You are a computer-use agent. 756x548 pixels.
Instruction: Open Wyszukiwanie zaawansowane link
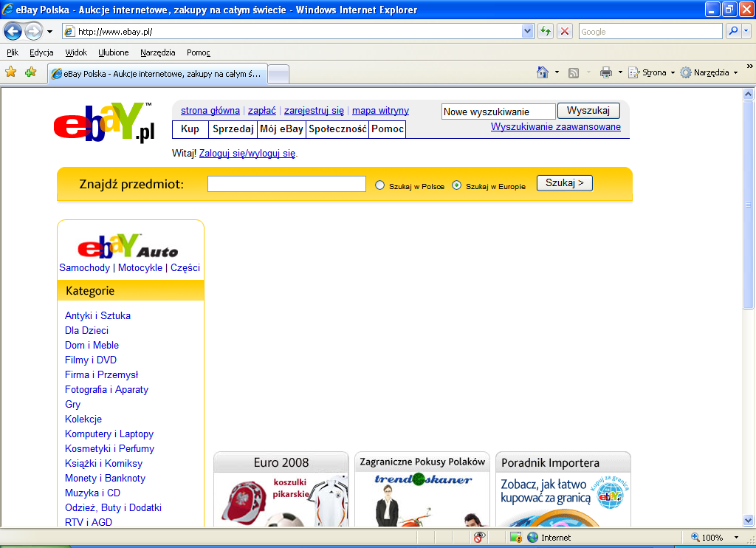[555, 127]
